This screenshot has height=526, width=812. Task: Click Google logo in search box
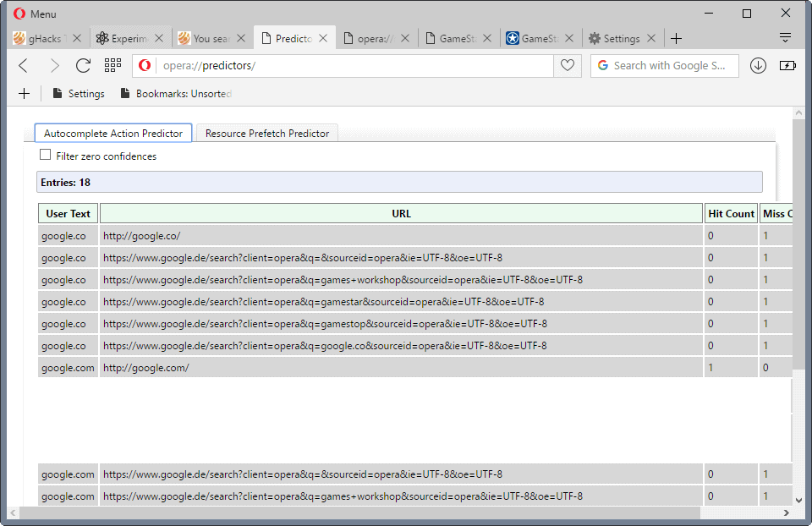point(603,65)
